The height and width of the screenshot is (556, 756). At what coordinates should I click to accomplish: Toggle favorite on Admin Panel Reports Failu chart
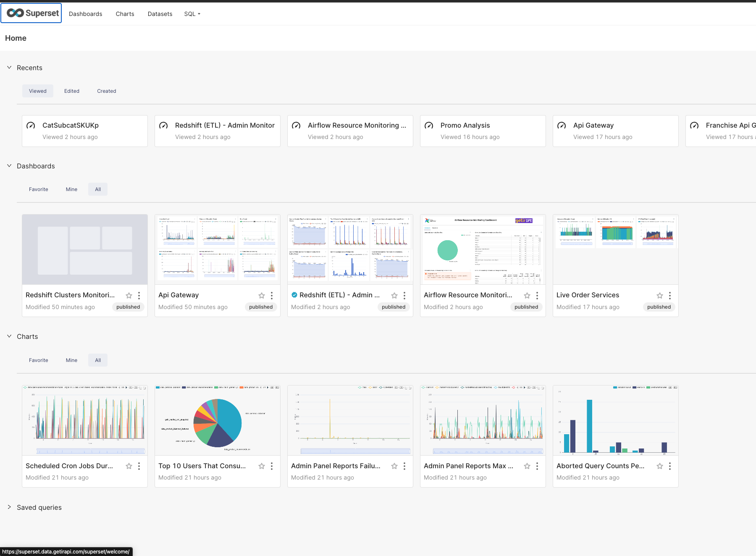click(x=394, y=466)
